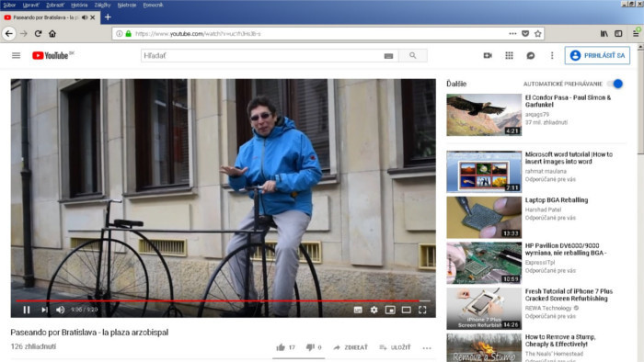Mute the video player volume
The width and height of the screenshot is (644, 362).
(61, 310)
